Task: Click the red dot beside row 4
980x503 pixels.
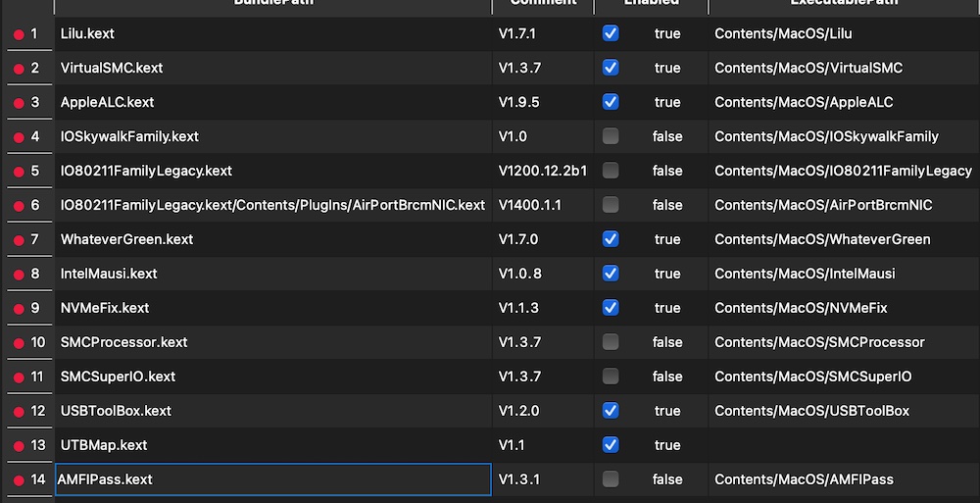Action: (18, 137)
